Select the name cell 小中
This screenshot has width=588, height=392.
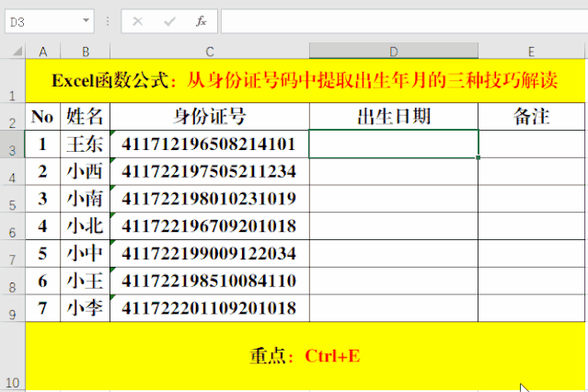pos(86,254)
